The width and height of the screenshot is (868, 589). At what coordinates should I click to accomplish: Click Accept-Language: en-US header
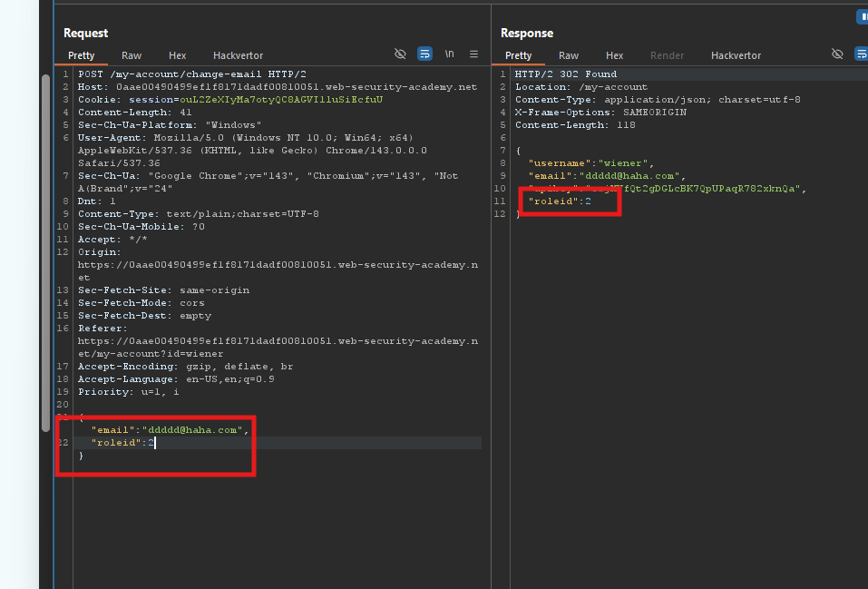[x=176, y=379]
